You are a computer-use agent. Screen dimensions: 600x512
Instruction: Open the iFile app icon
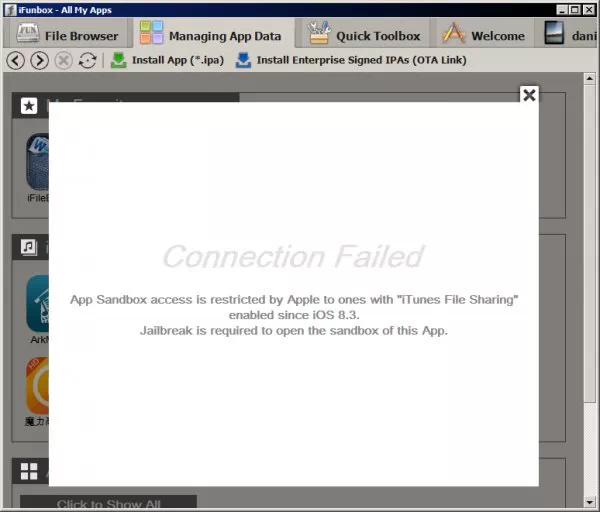pyautogui.click(x=38, y=161)
